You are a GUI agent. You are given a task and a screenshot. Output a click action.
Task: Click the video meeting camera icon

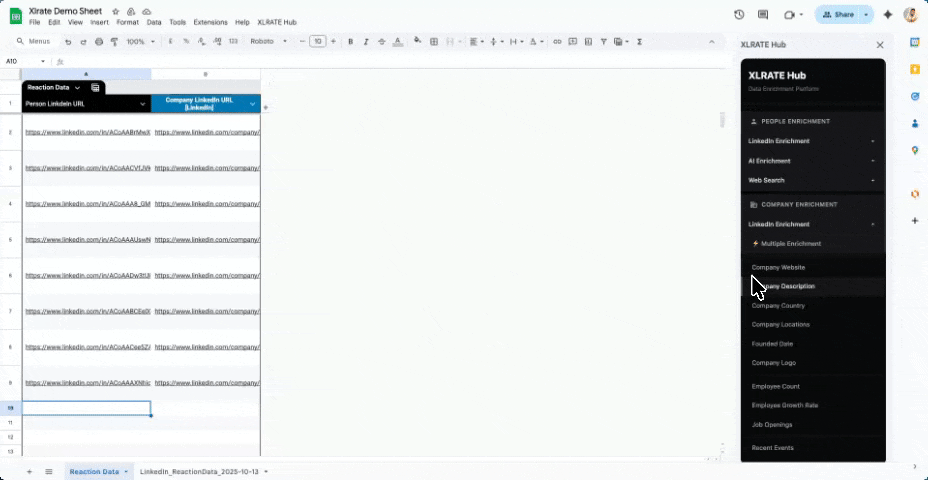coord(789,15)
